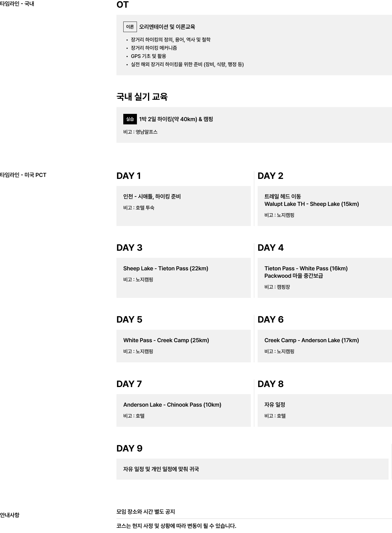Click the 모임 장소와 시간 별도 공지 notice

(146, 512)
